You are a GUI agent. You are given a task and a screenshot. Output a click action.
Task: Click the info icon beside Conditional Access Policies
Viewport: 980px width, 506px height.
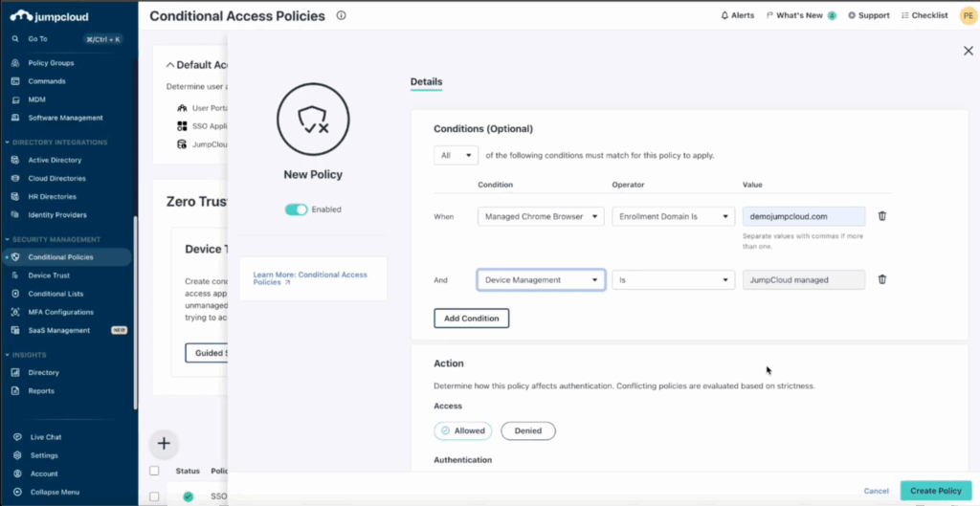[x=341, y=15]
